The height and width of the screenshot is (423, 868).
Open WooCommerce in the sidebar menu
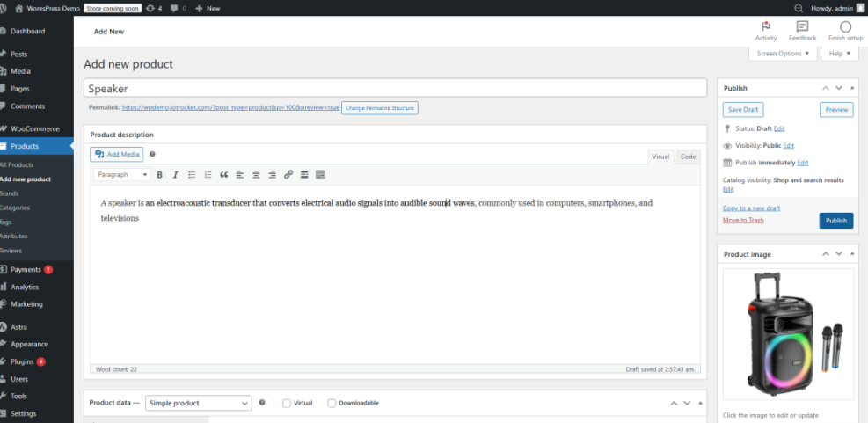coord(35,128)
